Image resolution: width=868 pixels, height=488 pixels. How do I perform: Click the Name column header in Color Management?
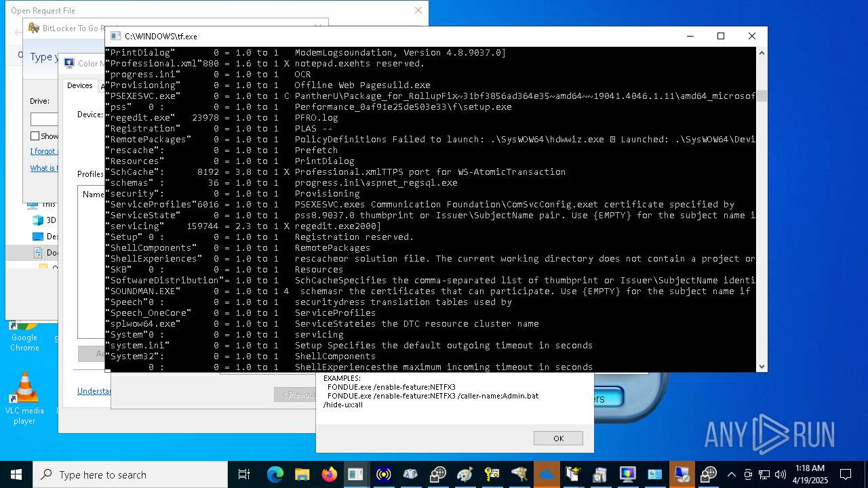pos(93,195)
